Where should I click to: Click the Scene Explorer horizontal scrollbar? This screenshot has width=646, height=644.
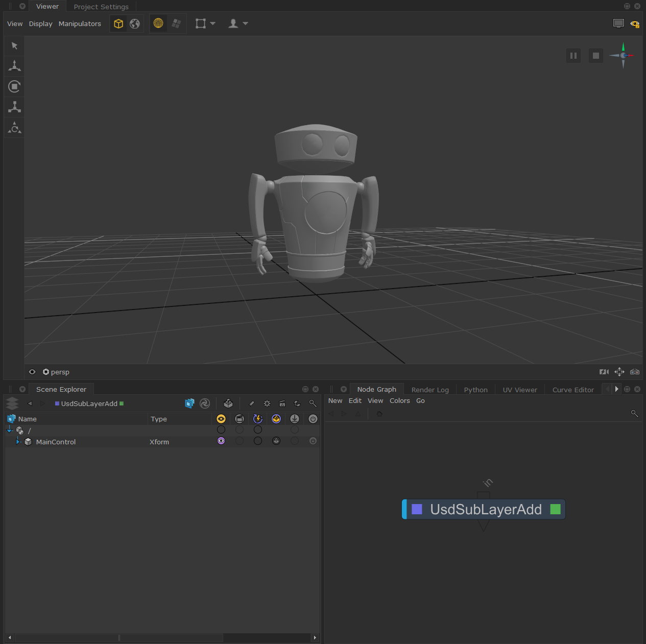(x=118, y=638)
